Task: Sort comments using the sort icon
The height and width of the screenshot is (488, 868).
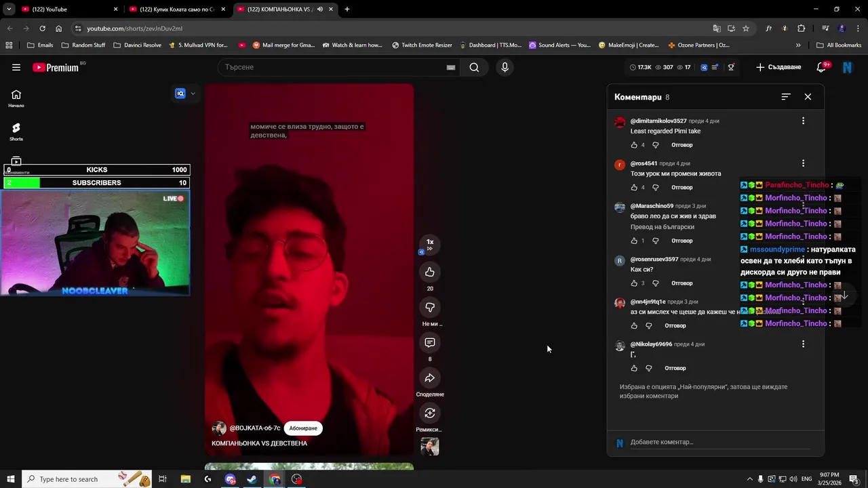Action: (x=786, y=97)
